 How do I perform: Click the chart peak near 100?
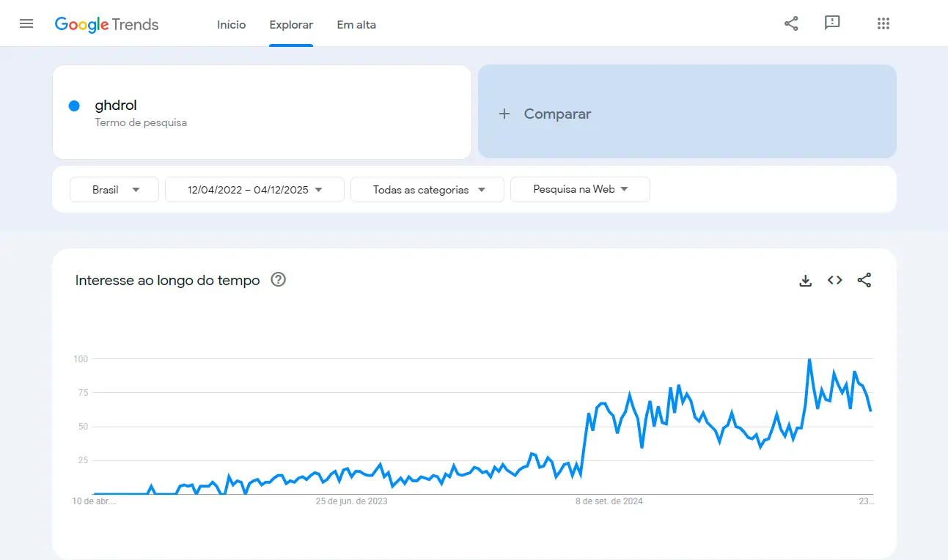[x=809, y=360]
